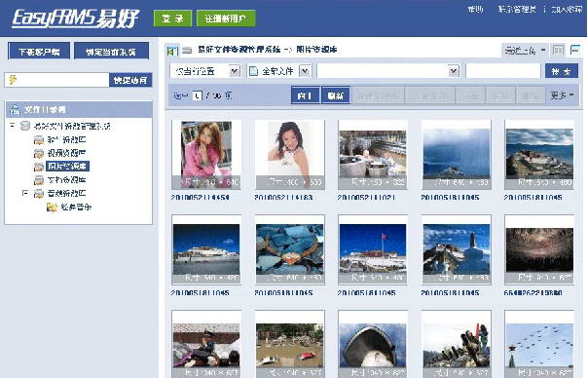The height and width of the screenshot is (378, 588).
Task: Open thumbnail of woman in pink jacket
Action: pyautogui.click(x=205, y=155)
